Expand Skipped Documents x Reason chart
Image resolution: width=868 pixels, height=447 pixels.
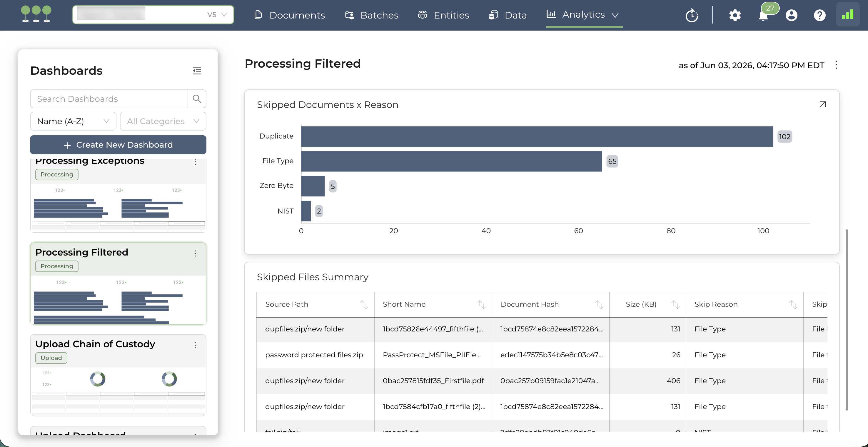(822, 104)
